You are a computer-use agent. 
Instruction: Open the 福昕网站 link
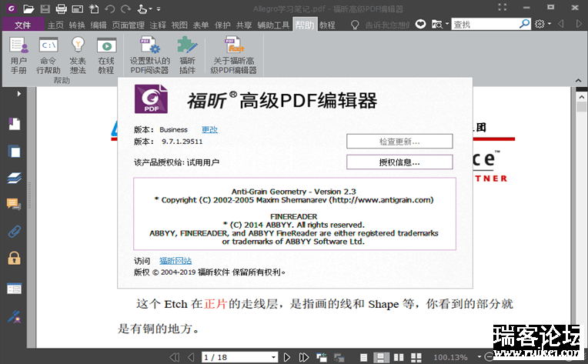pyautogui.click(x=175, y=261)
